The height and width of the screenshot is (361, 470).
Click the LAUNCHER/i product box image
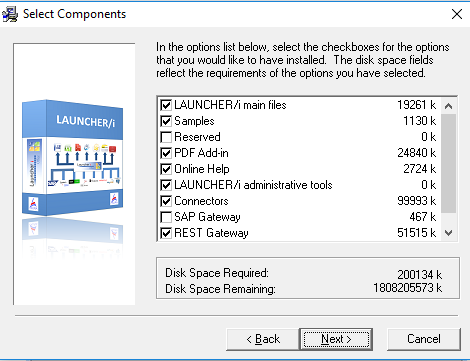73,157
